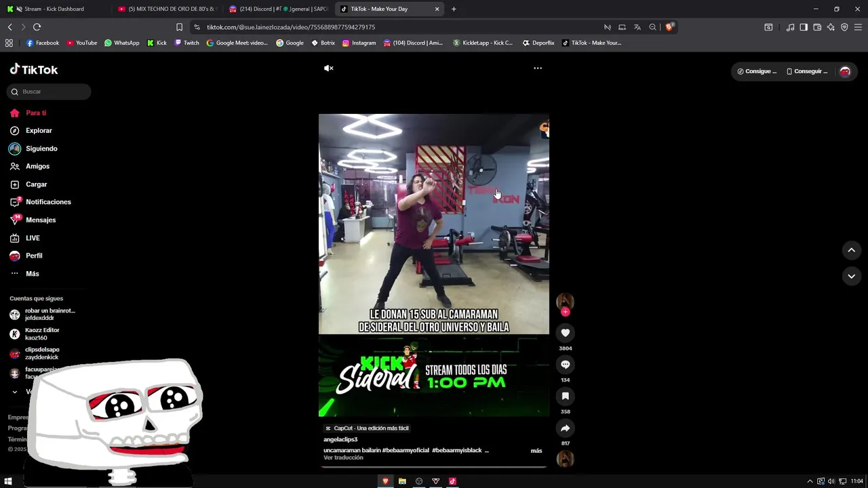Click the address bar URL

pos(290,27)
